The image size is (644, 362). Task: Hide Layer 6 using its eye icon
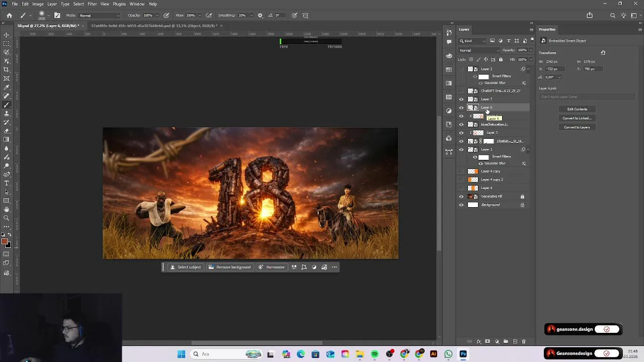coord(461,108)
